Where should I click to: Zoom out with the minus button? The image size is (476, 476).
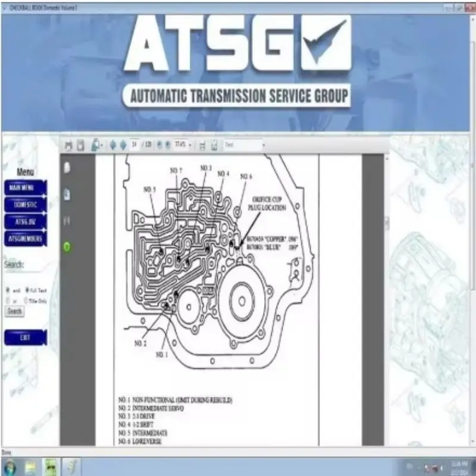tap(159, 145)
